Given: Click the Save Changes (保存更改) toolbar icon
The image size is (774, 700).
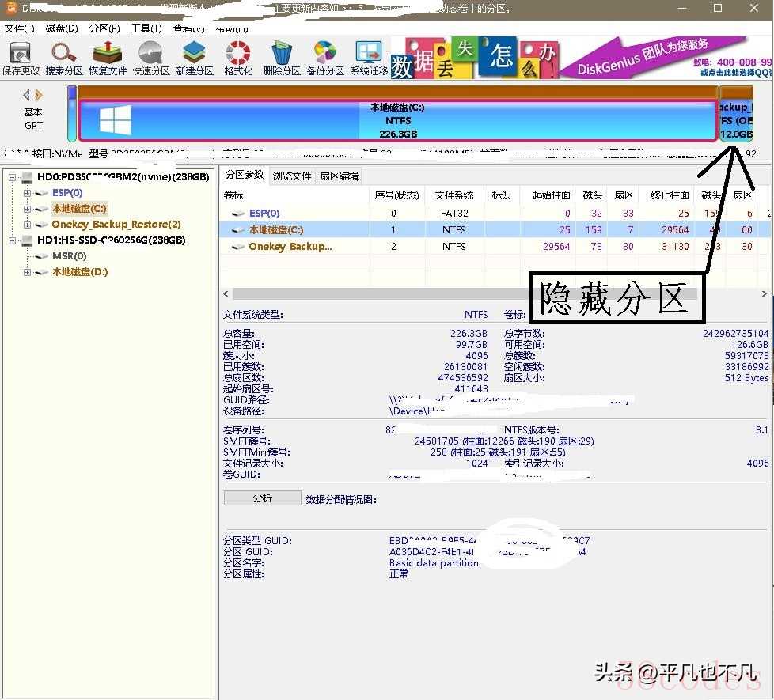Looking at the screenshot, I should pyautogui.click(x=21, y=58).
